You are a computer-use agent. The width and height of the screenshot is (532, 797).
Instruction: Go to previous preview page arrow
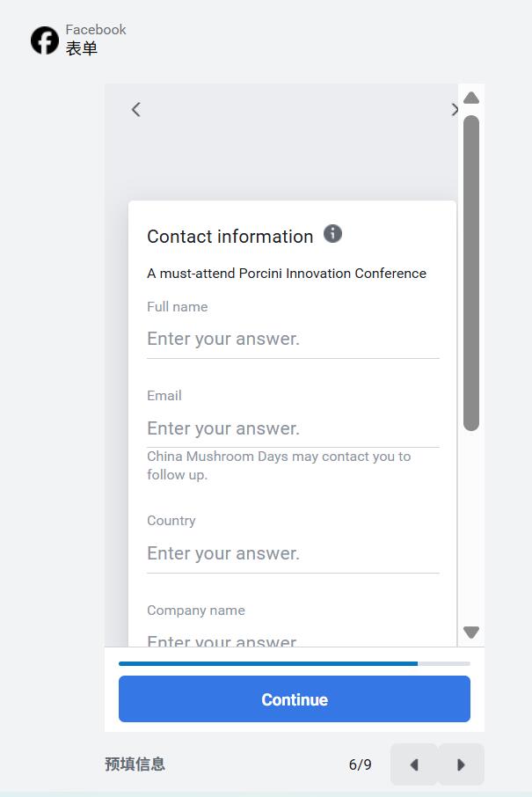coord(414,764)
